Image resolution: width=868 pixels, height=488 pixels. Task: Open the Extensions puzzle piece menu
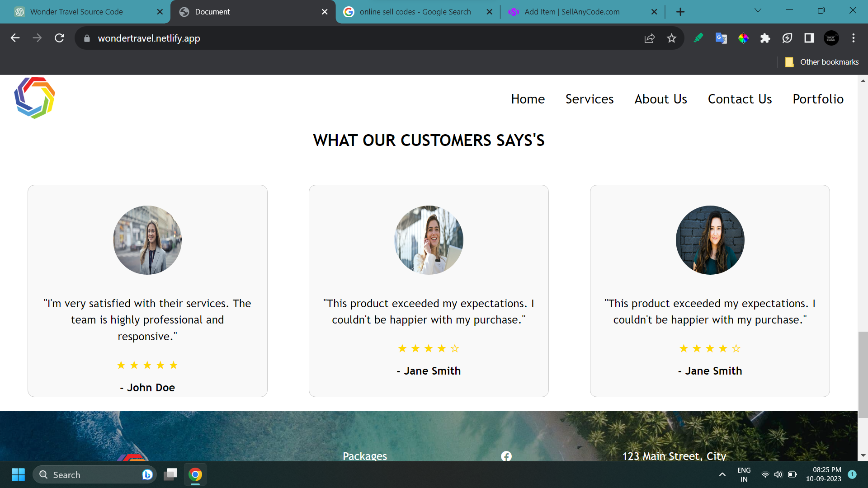[765, 38]
